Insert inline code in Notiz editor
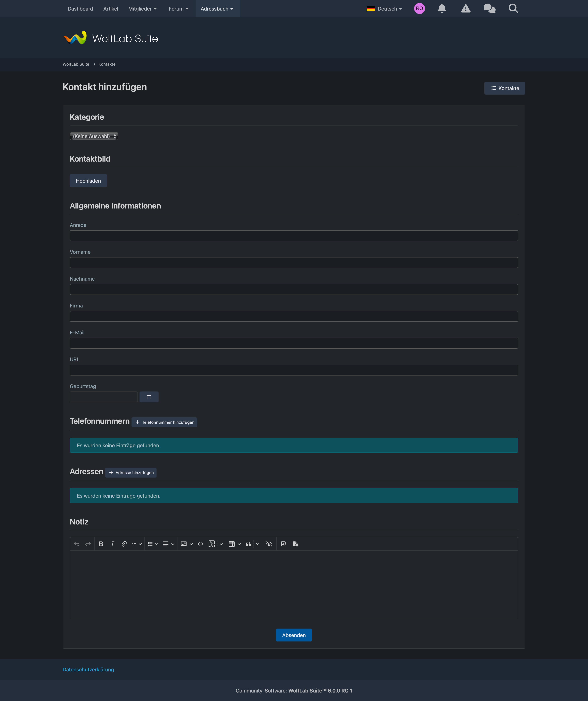Image resolution: width=588 pixels, height=701 pixels. click(x=200, y=544)
